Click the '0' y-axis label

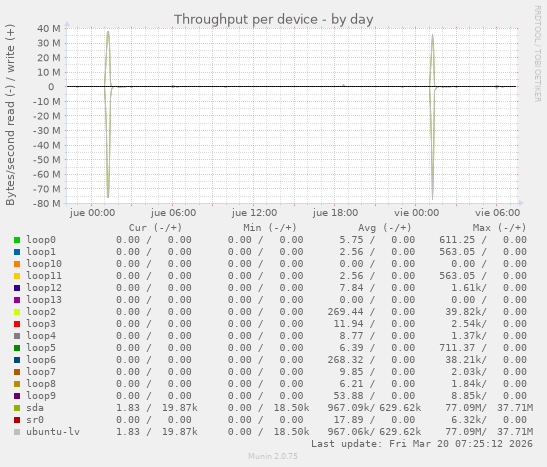tap(51, 87)
